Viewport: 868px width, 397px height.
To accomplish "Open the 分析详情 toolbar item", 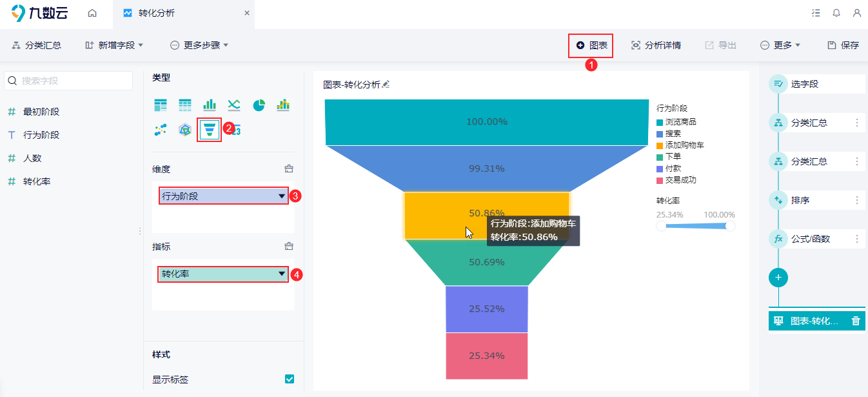I will coord(656,45).
